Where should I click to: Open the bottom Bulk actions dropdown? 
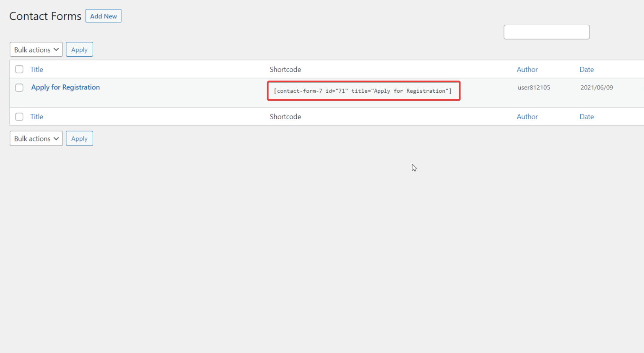click(36, 138)
